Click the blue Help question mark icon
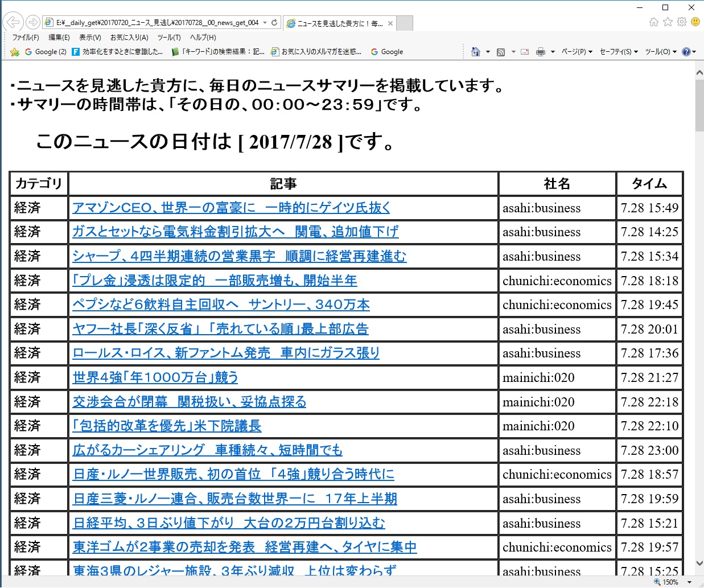The width and height of the screenshot is (704, 588). point(686,52)
